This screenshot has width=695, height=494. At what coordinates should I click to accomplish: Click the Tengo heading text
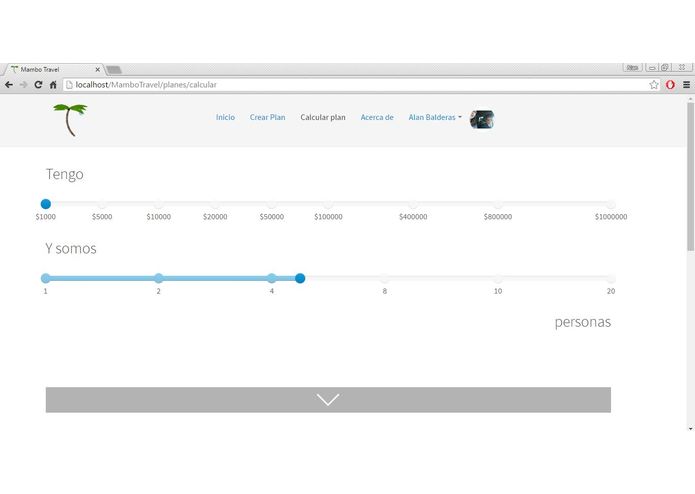point(65,175)
